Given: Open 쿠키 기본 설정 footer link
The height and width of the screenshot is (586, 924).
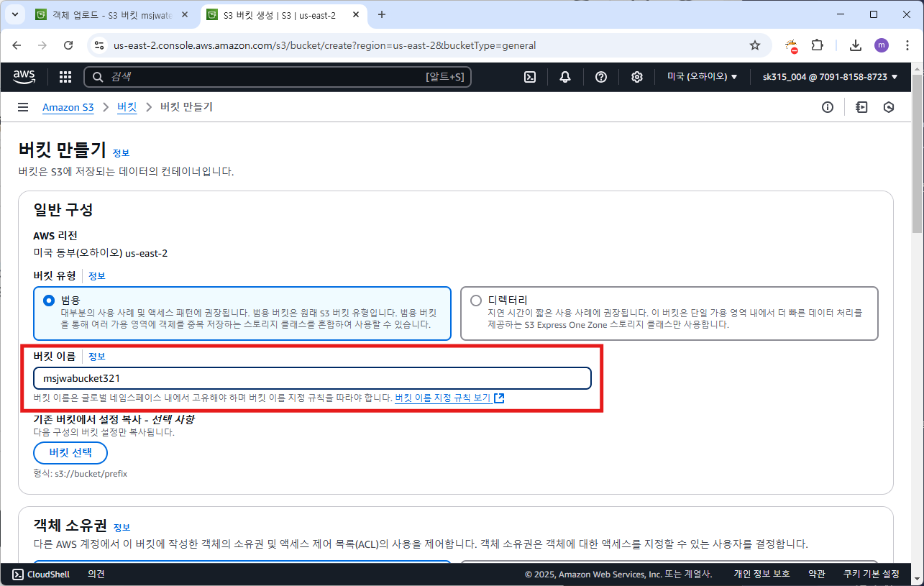Looking at the screenshot, I should pyautogui.click(x=872, y=574).
